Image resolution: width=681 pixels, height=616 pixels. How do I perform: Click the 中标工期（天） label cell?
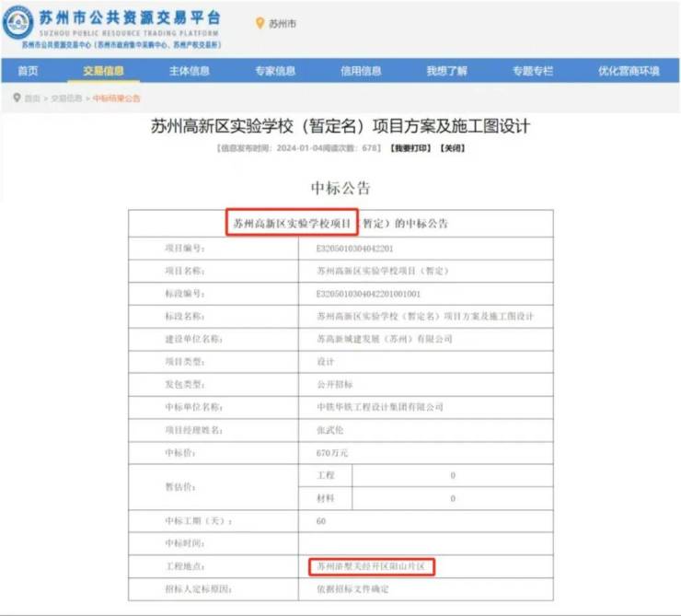coord(214,521)
